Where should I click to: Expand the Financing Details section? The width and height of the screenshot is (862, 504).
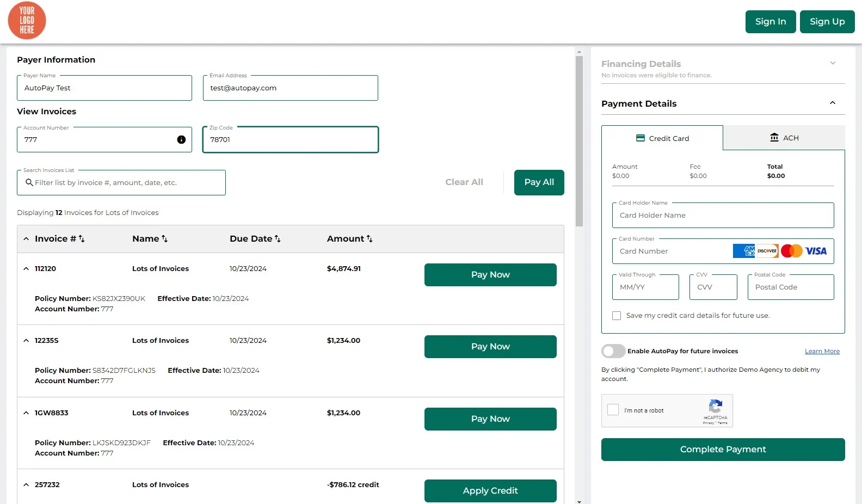click(x=833, y=63)
